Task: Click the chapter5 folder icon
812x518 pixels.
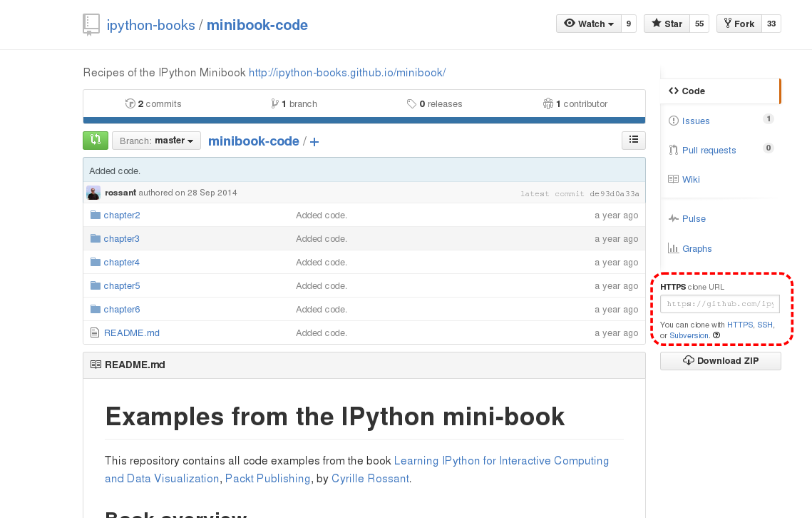Action: [96, 285]
